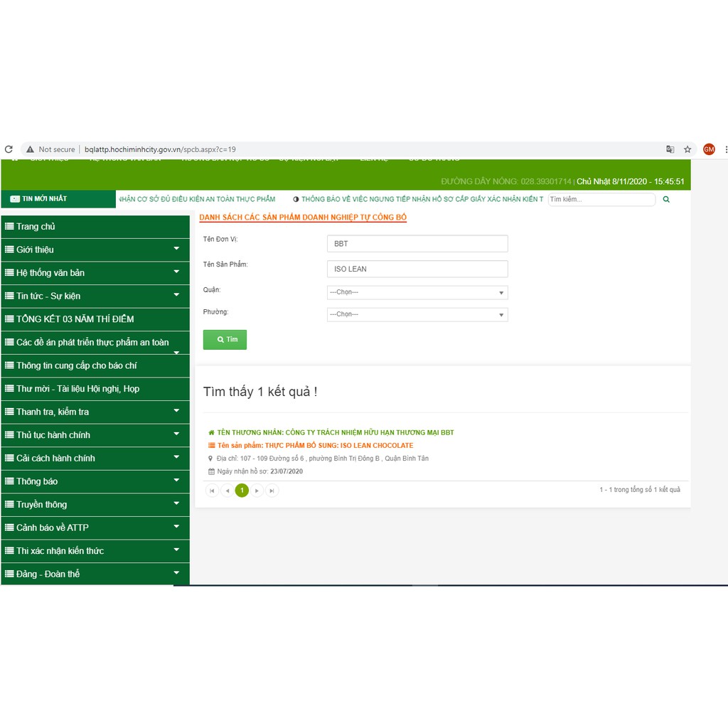Open TỔNG KẾT 03 NĂM THÍ ĐIỂM
This screenshot has height=728, width=728.
[x=75, y=319]
